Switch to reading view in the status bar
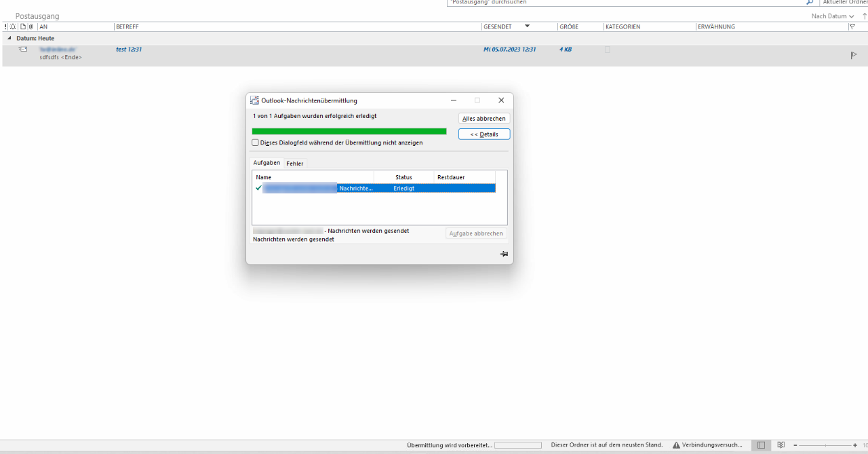Viewport: 868px width, 454px height. pyautogui.click(x=781, y=445)
